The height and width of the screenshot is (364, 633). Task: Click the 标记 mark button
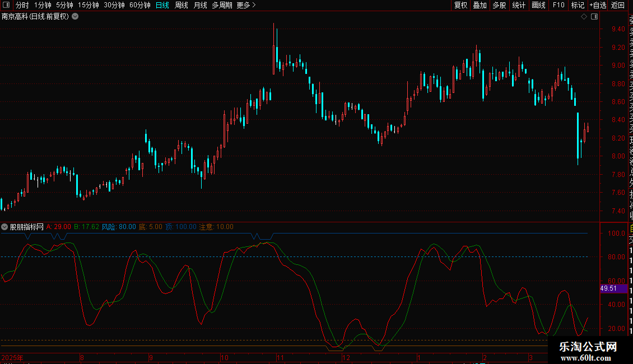point(578,5)
